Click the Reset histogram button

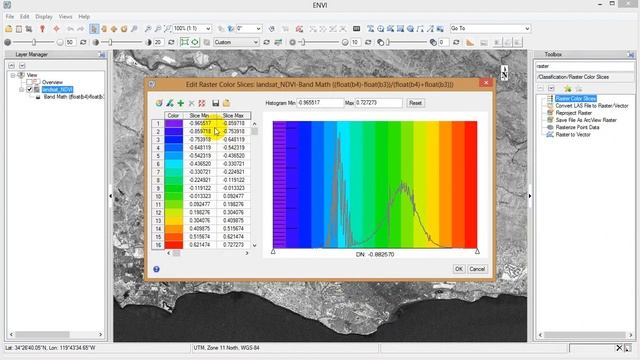coord(415,103)
